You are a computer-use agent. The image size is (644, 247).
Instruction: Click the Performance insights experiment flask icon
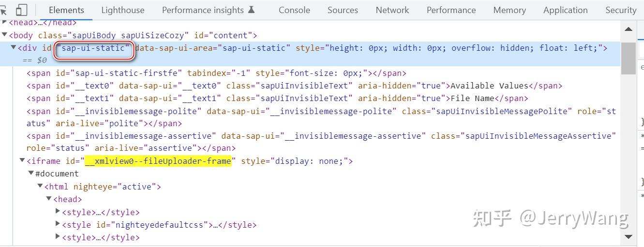251,10
